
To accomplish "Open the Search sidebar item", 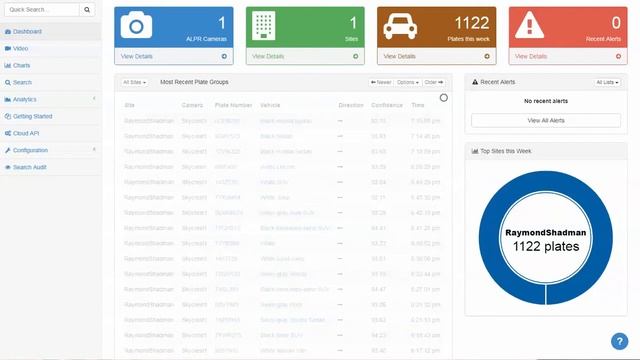I will pos(51,82).
